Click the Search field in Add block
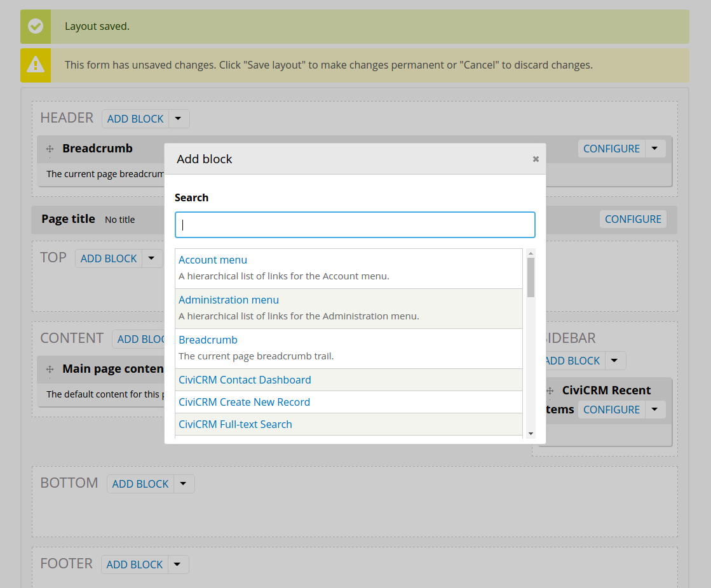Image resolution: width=711 pixels, height=588 pixels. click(355, 225)
